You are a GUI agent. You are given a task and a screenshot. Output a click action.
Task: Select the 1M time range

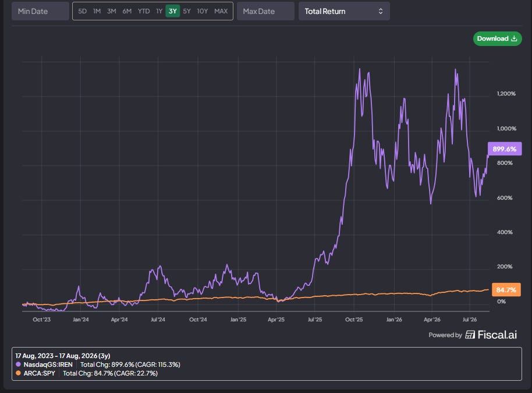pos(97,11)
